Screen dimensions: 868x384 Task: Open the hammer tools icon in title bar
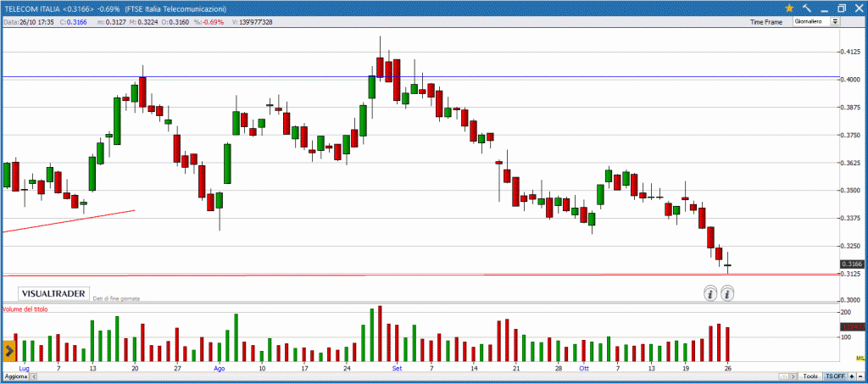807,8
